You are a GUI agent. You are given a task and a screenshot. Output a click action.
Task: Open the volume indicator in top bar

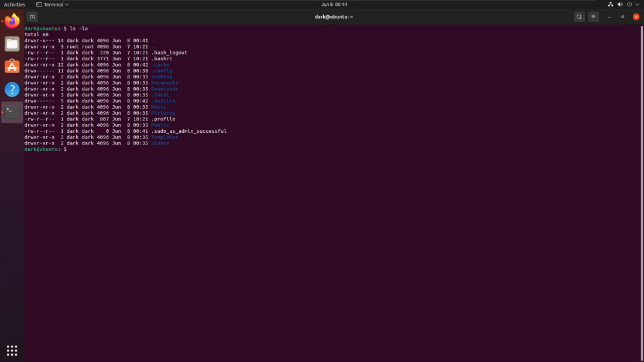620,5
